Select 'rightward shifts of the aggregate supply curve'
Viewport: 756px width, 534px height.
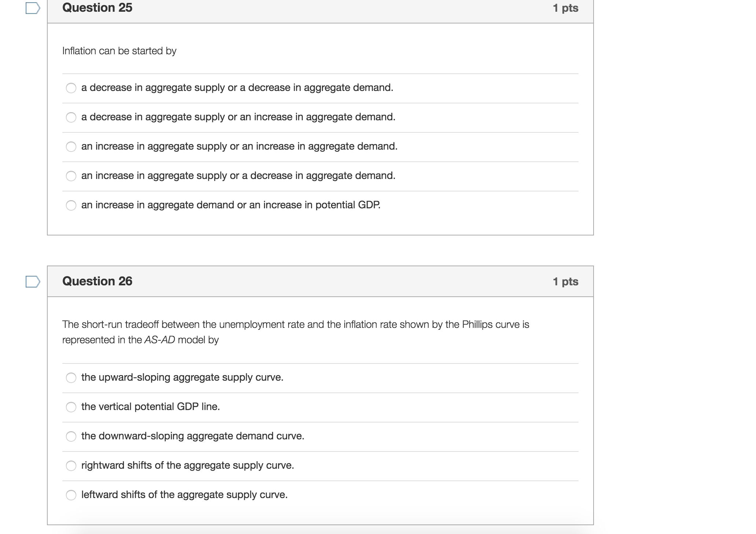[71, 466]
